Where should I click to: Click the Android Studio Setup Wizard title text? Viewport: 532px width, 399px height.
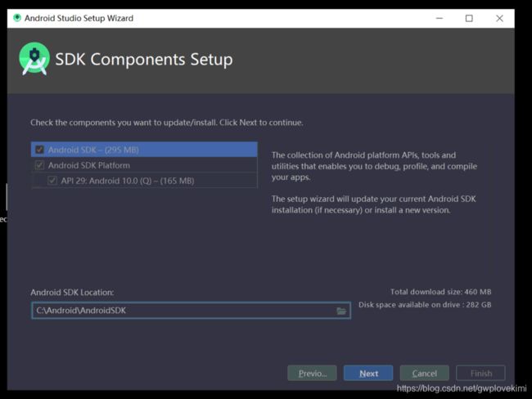(79, 18)
